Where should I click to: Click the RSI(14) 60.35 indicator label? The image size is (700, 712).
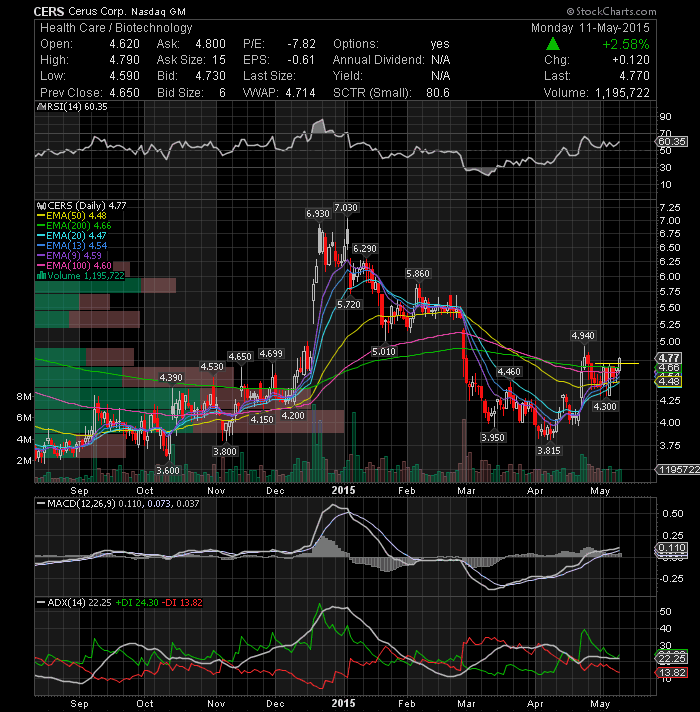pos(72,107)
